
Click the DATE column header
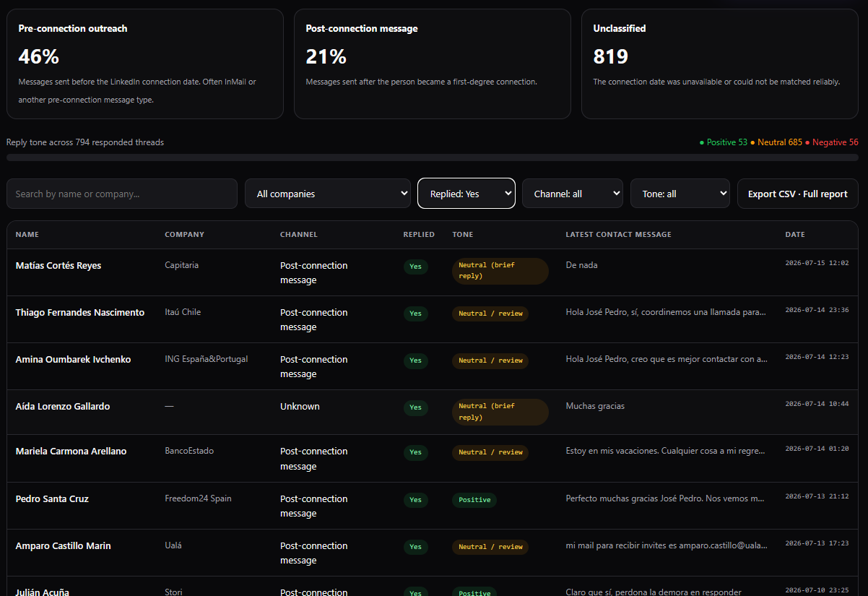pos(795,235)
